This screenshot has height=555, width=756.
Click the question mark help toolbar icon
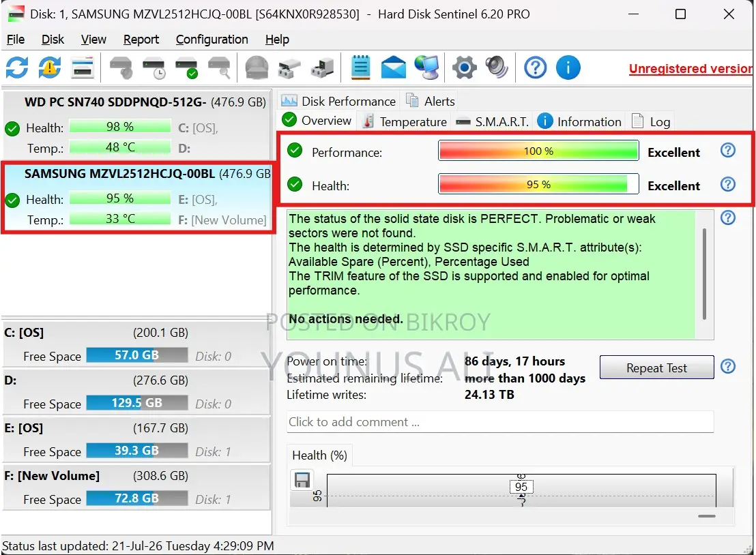535,67
